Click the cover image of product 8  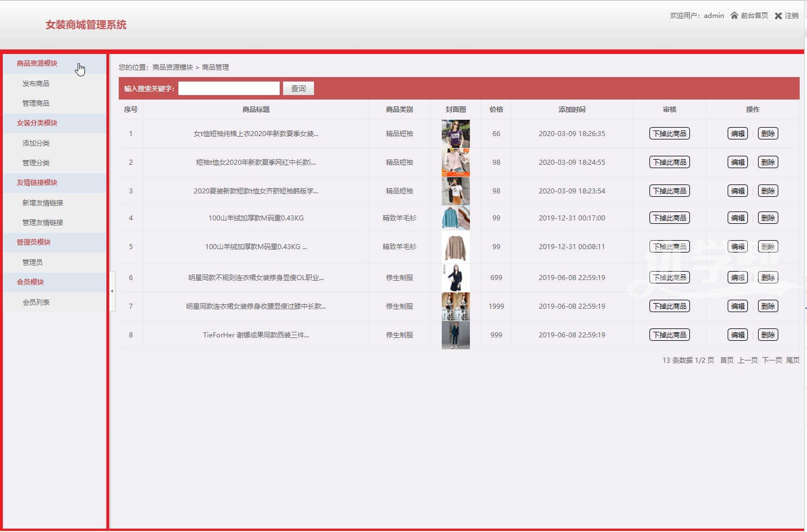(455, 335)
